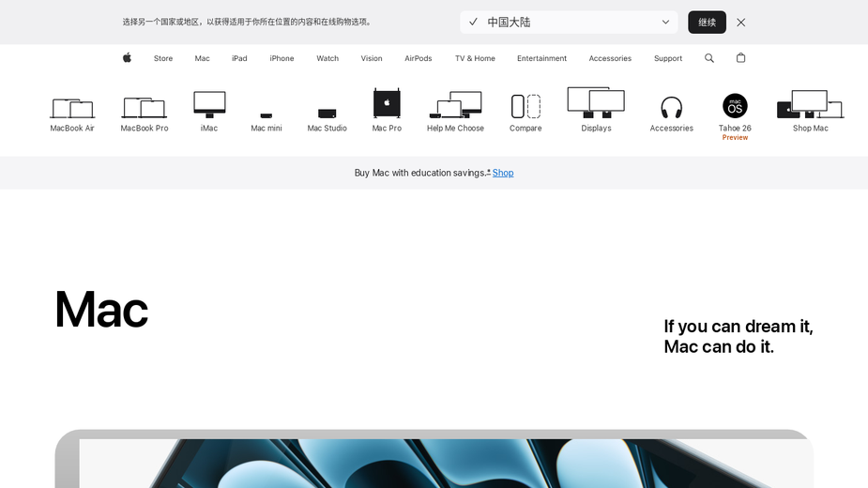868x488 pixels.
Task: Click the Accessories headphones icon
Action: pos(672,108)
